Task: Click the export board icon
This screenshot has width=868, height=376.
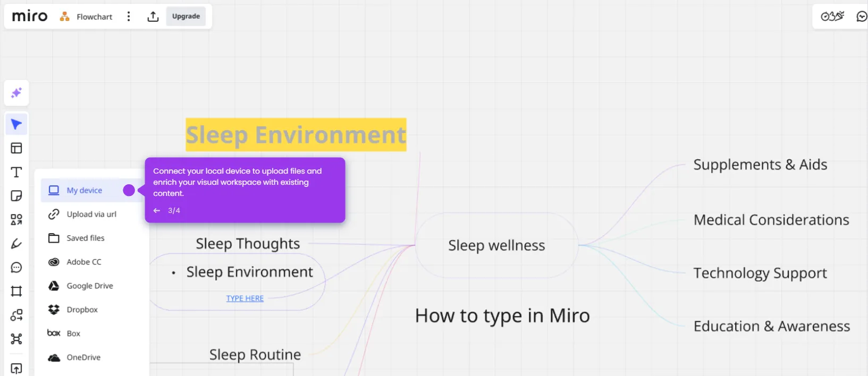Action: [153, 16]
